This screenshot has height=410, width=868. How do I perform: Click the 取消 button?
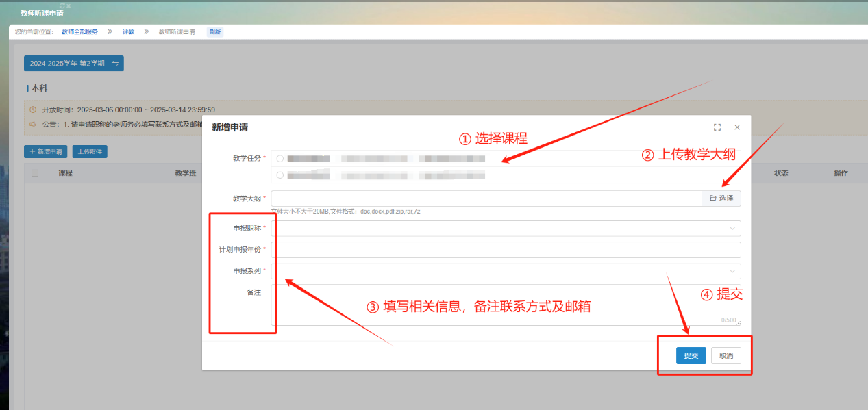point(726,356)
